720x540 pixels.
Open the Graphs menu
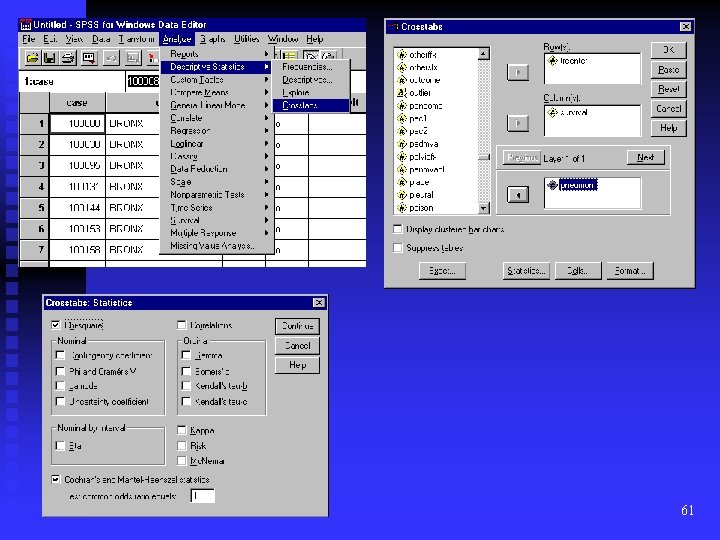[x=213, y=39]
